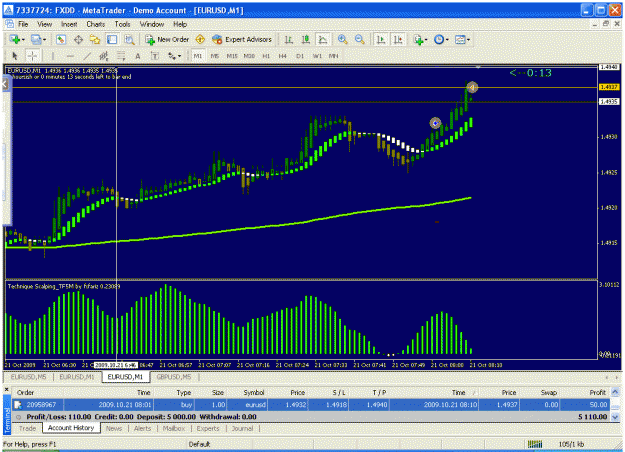Click the history scrollbar down arrow
The height and width of the screenshot is (452, 625).
615,417
